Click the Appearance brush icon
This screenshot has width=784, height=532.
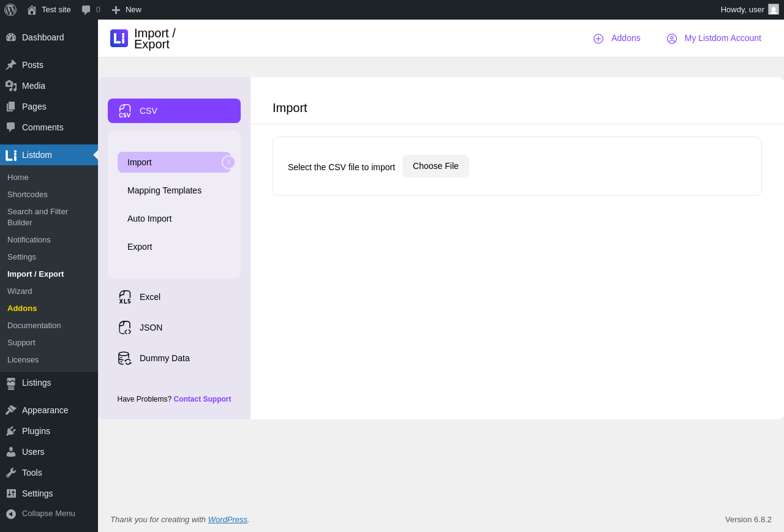(11, 410)
